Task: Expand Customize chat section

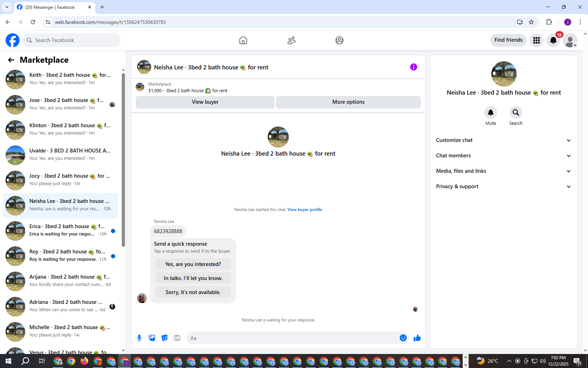Action: 504,140
